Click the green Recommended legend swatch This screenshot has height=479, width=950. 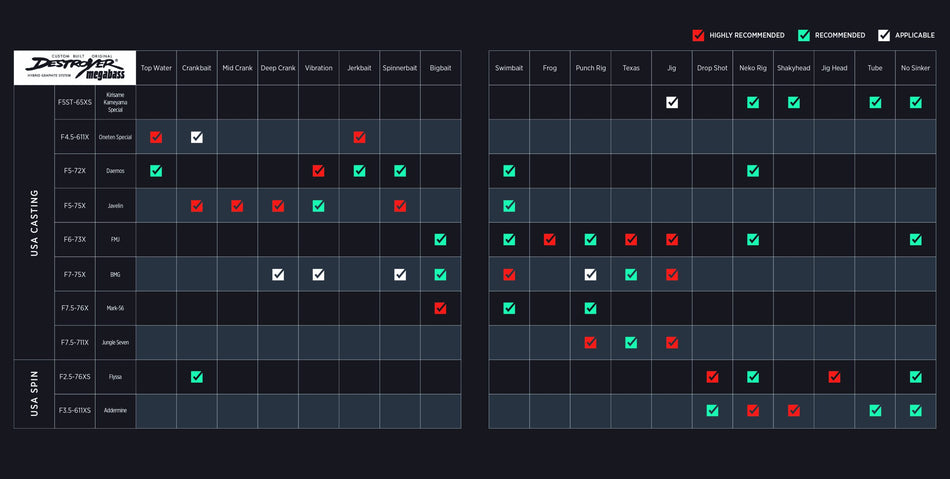tap(803, 35)
